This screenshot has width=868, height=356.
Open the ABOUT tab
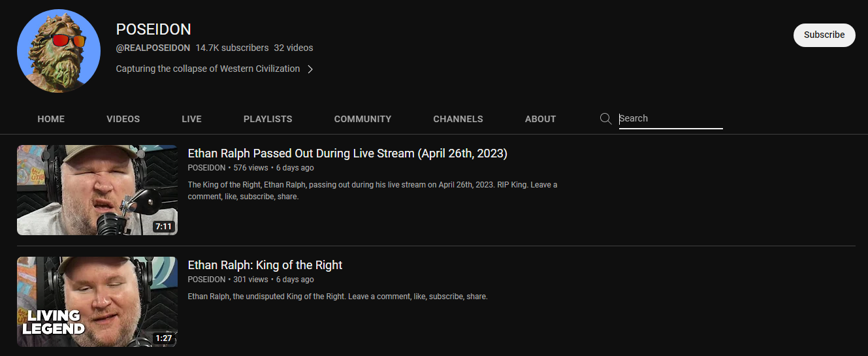pos(540,119)
